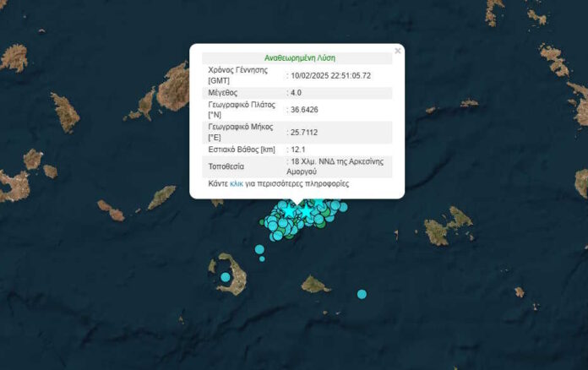Screen dimensions: 588x370
Task: Click the small cyan marker below the larger one
Action: [x=262, y=258]
